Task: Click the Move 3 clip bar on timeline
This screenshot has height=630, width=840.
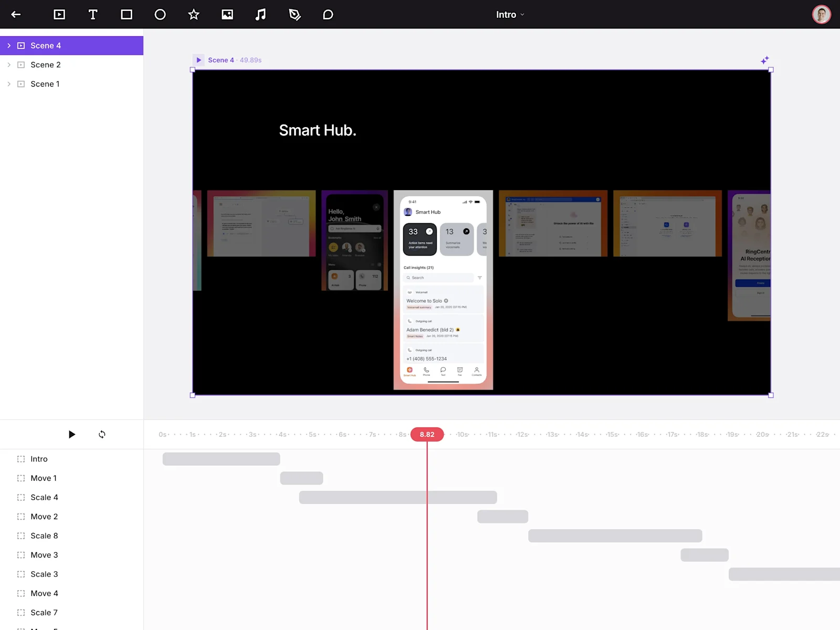Action: [705, 555]
